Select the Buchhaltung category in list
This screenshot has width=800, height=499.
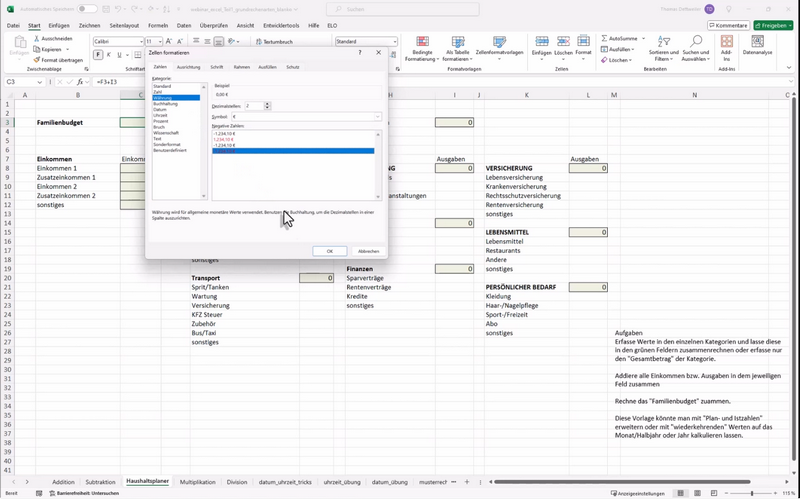[166, 103]
